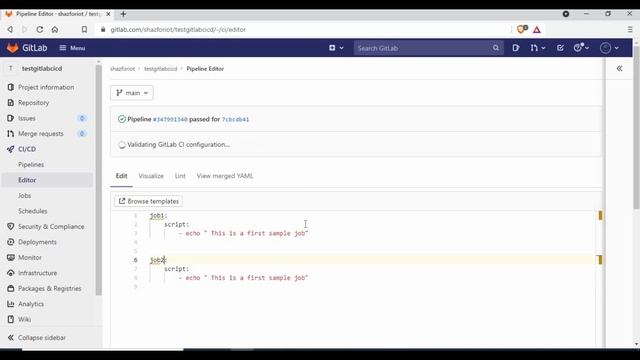Click the job1 line in editor
The width and height of the screenshot is (640, 360).
point(158,216)
